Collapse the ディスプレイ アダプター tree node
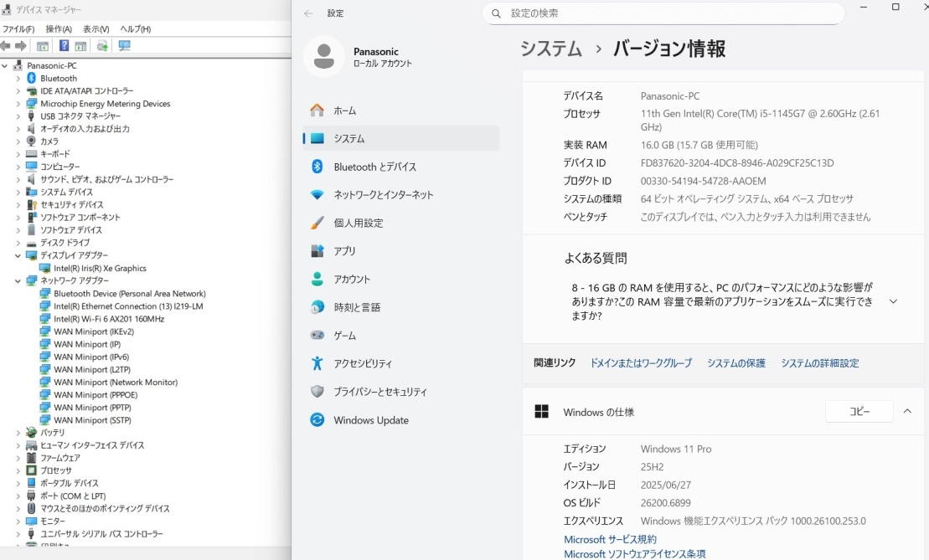Image resolution: width=929 pixels, height=560 pixels. pyautogui.click(x=18, y=255)
